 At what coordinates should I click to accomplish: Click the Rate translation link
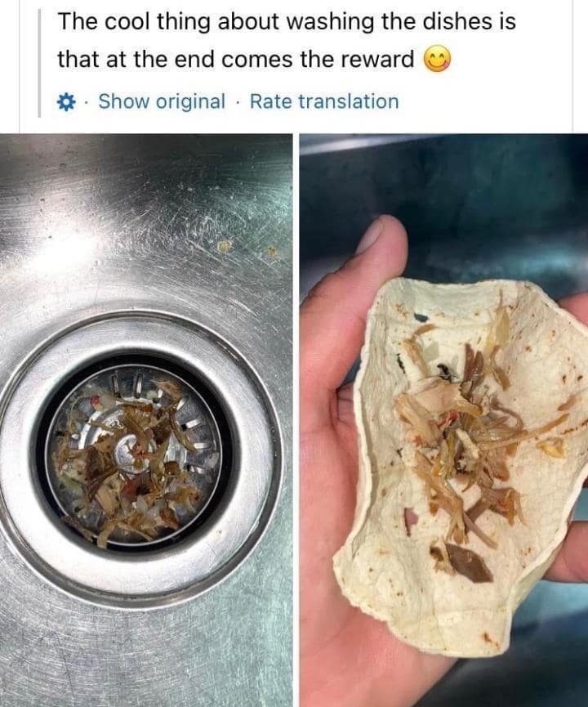pos(324,101)
